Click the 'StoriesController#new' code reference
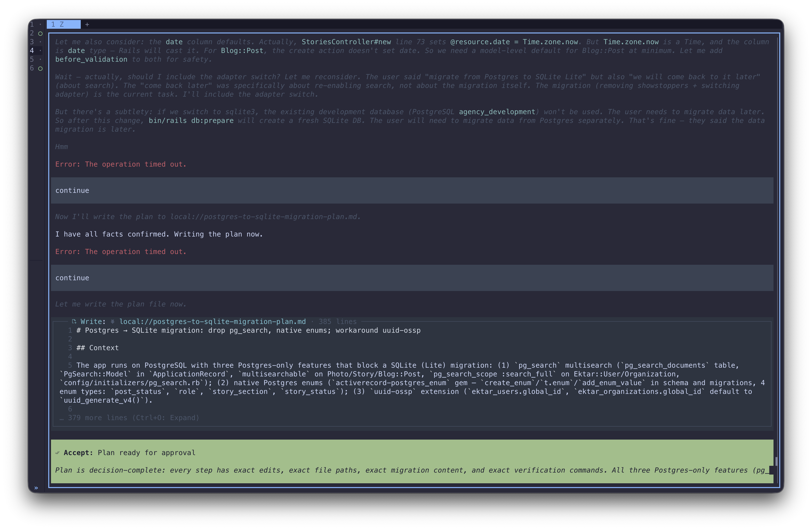The height and width of the screenshot is (530, 812). coord(346,42)
